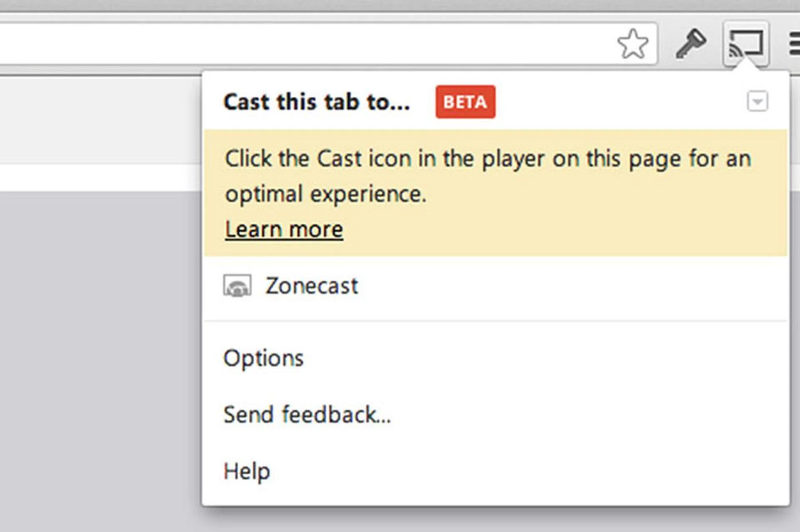This screenshot has width=800, height=532.
Task: Select the Zonecast device to cast
Action: click(312, 285)
